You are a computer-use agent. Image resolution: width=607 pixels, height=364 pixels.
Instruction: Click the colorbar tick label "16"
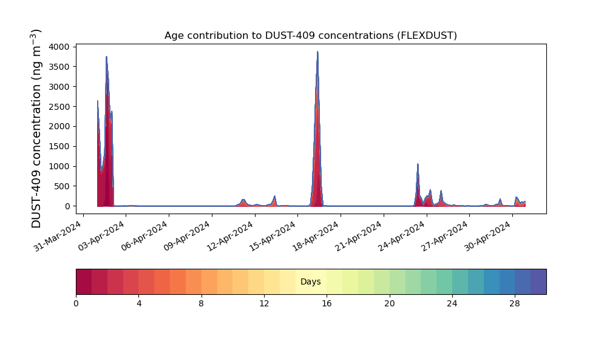point(327,304)
